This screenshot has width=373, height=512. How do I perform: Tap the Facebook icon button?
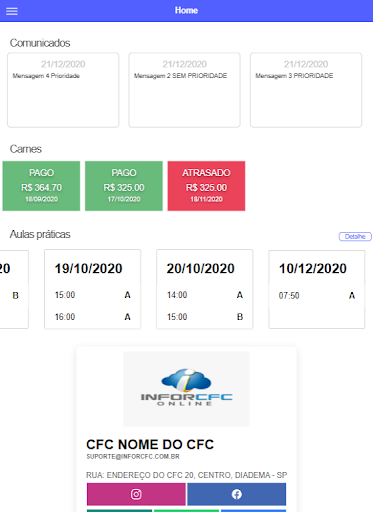coord(237,494)
